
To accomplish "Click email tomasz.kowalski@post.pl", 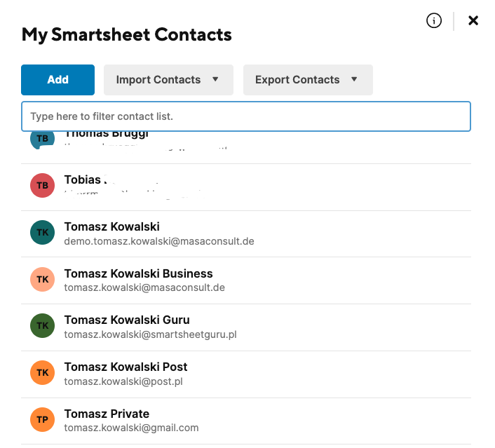I will tap(123, 381).
